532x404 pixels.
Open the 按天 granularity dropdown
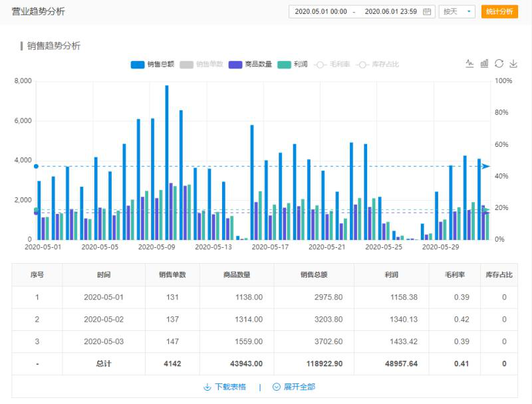click(457, 11)
